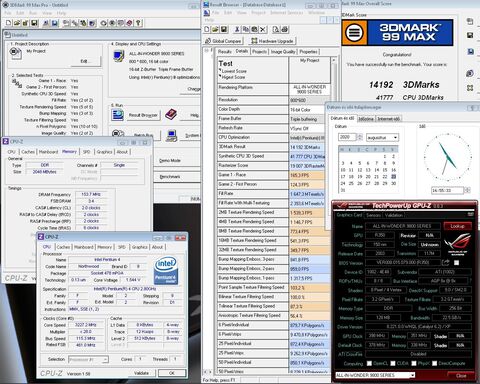
Task: Toggle OpenCL checkbox in GPU-Z
Action: tap(369, 363)
